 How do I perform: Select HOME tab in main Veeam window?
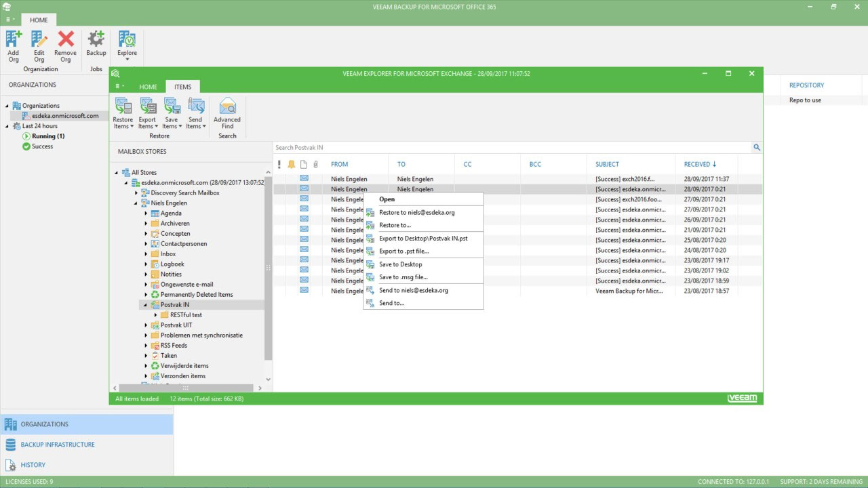(x=39, y=20)
